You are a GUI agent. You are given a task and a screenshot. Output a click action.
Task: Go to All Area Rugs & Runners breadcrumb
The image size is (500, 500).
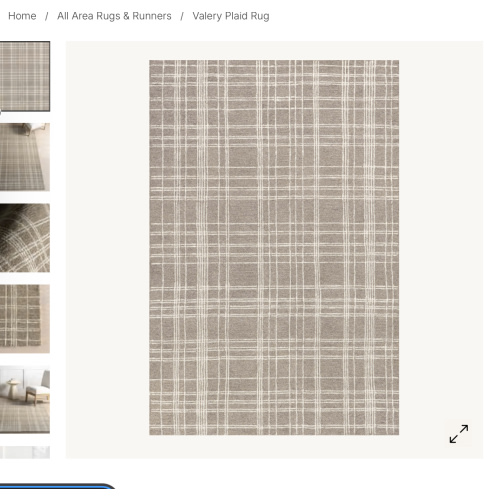pyautogui.click(x=114, y=16)
